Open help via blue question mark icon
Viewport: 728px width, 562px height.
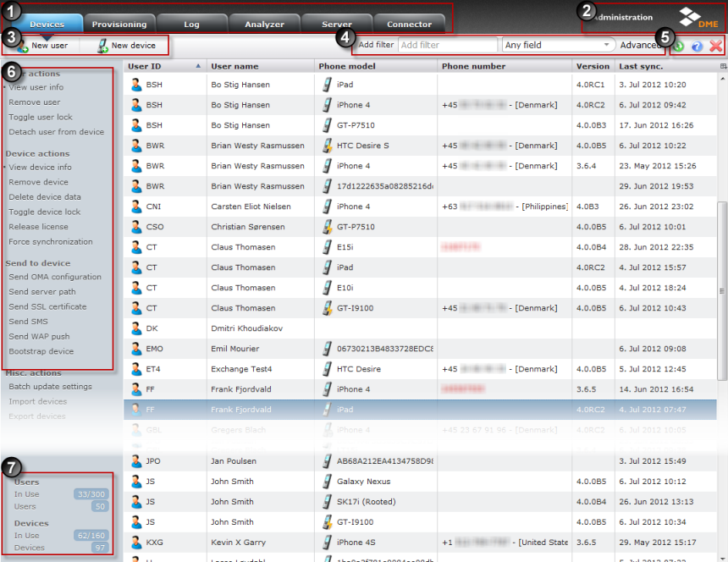click(x=698, y=45)
